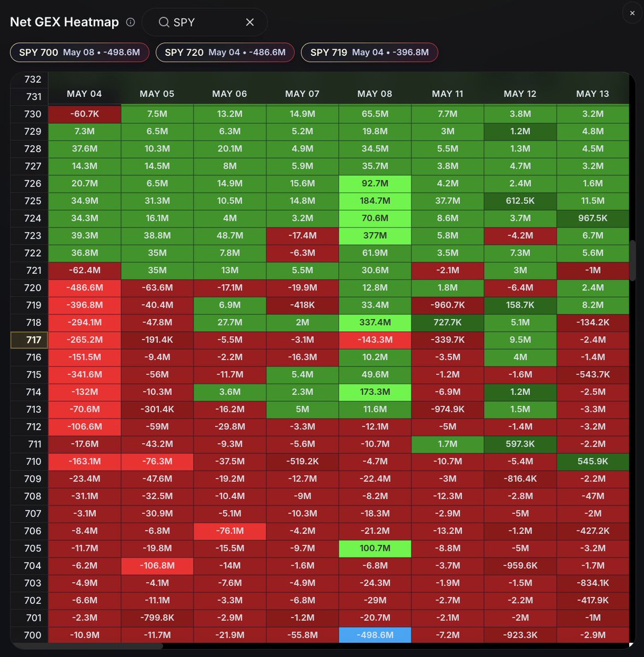This screenshot has height=657, width=644.
Task: Click the blue -498.6M cell at strike 700
Action: point(375,635)
